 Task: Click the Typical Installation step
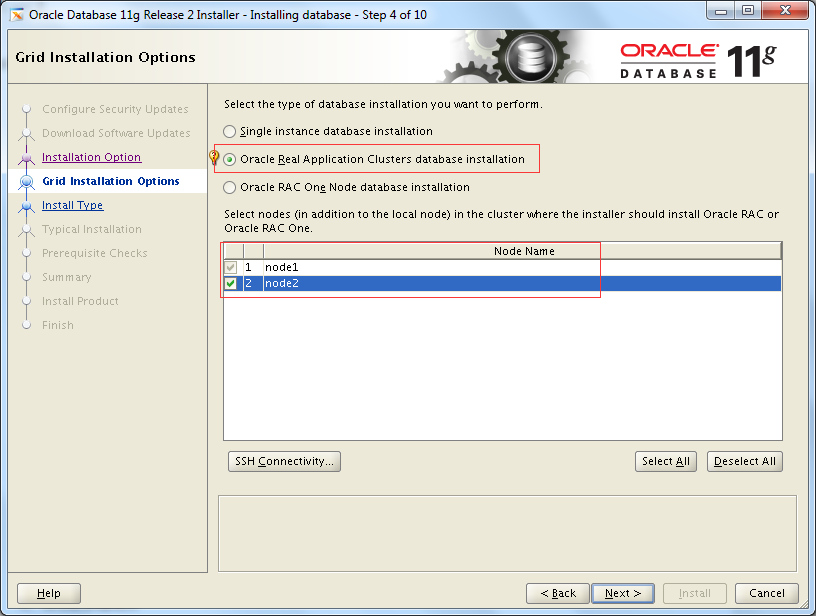92,229
